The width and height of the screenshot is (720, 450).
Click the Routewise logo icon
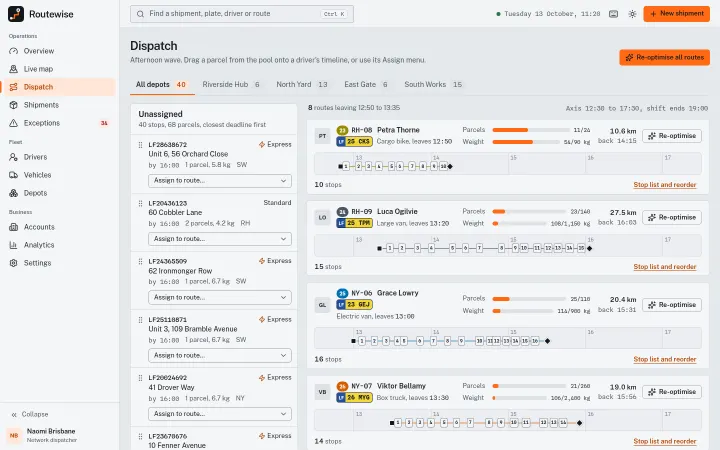(16, 14)
